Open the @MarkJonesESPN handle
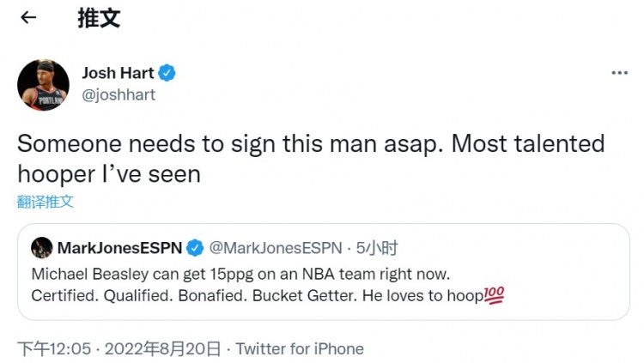This screenshot has height=363, width=644. [x=275, y=248]
